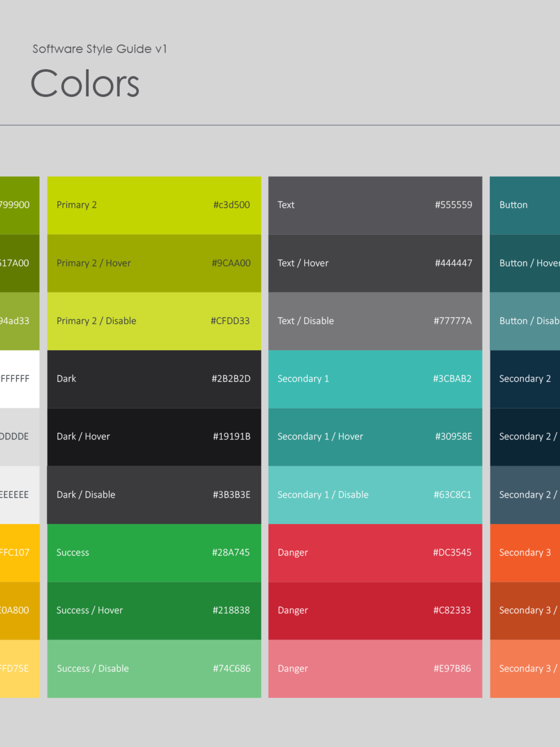Click the hex value #19191B

coord(231,436)
